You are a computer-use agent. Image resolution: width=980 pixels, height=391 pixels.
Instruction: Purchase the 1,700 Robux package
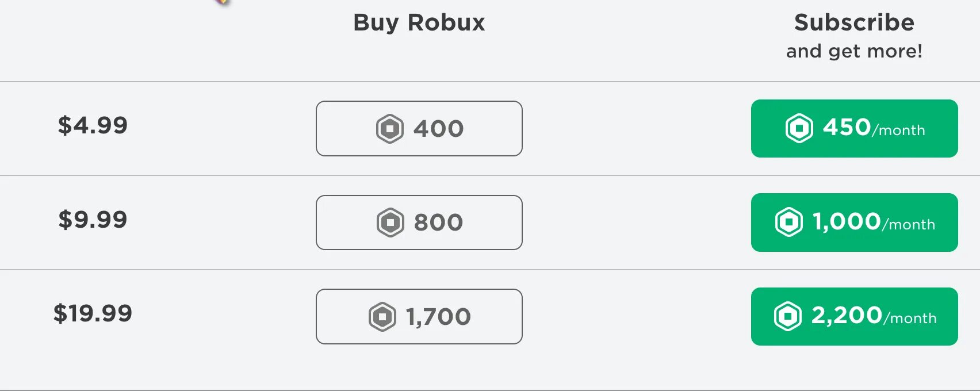[x=419, y=316]
